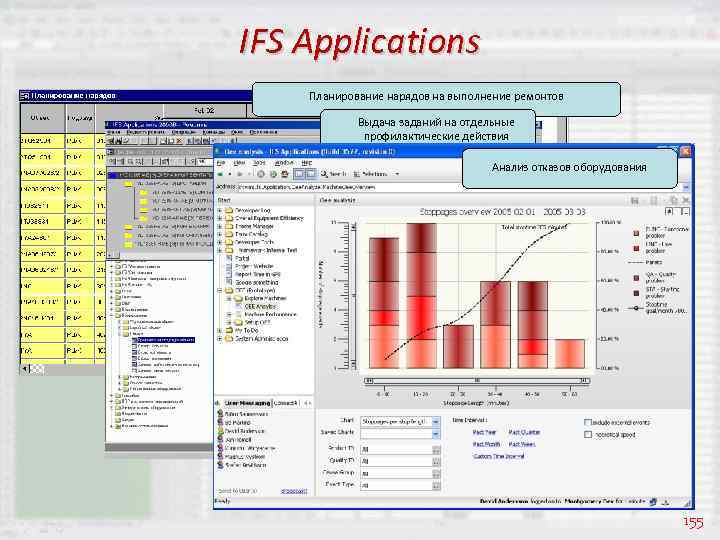Click the tallest bar in Stoppages chart
The image size is (720, 540).
click(x=422, y=296)
